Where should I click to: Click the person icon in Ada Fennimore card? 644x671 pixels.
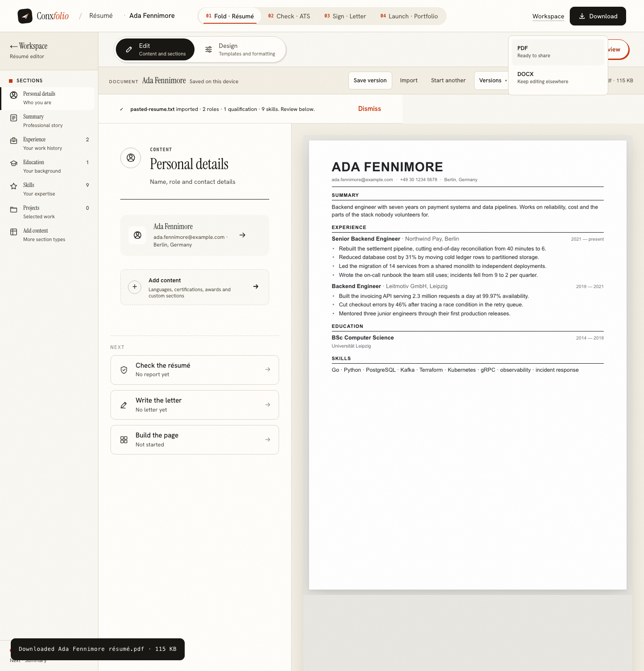point(138,235)
